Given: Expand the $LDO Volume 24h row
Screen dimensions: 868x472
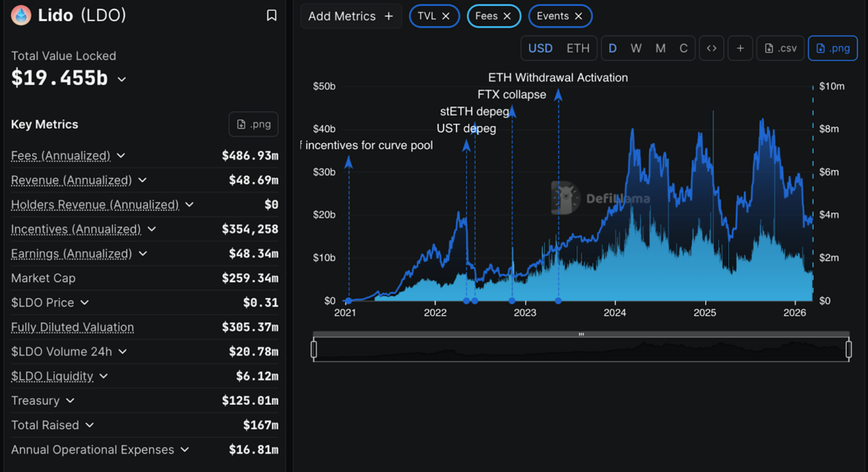Looking at the screenshot, I should [122, 351].
